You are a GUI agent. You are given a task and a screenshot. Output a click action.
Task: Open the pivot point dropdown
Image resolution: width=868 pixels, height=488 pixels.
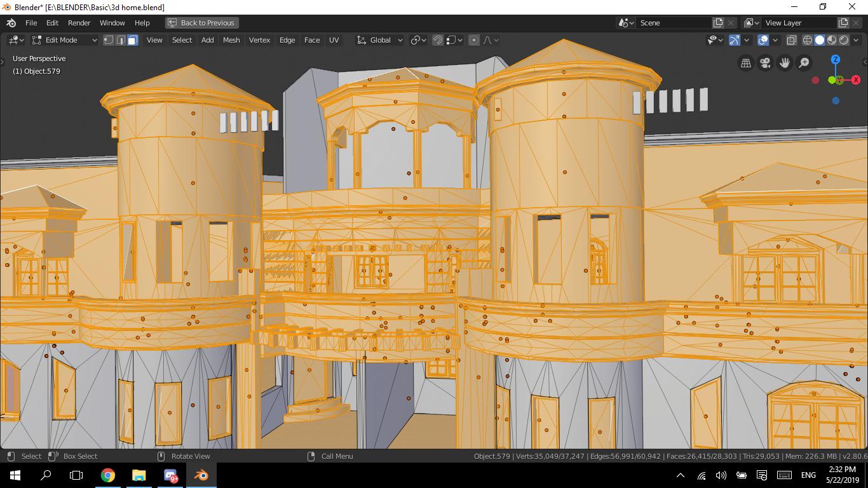tap(418, 40)
